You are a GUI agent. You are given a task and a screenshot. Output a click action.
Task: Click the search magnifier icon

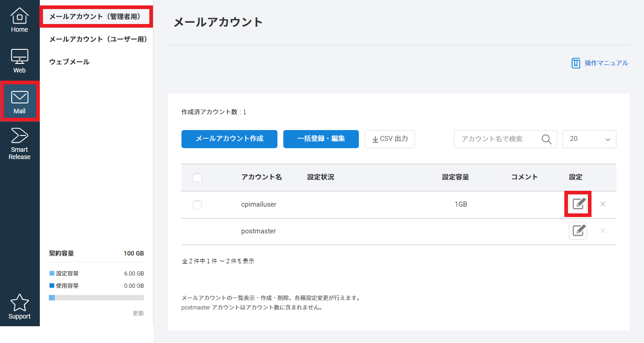point(547,139)
